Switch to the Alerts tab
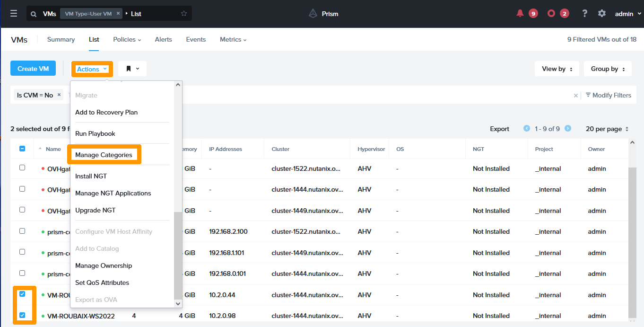644x327 pixels. [x=163, y=40]
